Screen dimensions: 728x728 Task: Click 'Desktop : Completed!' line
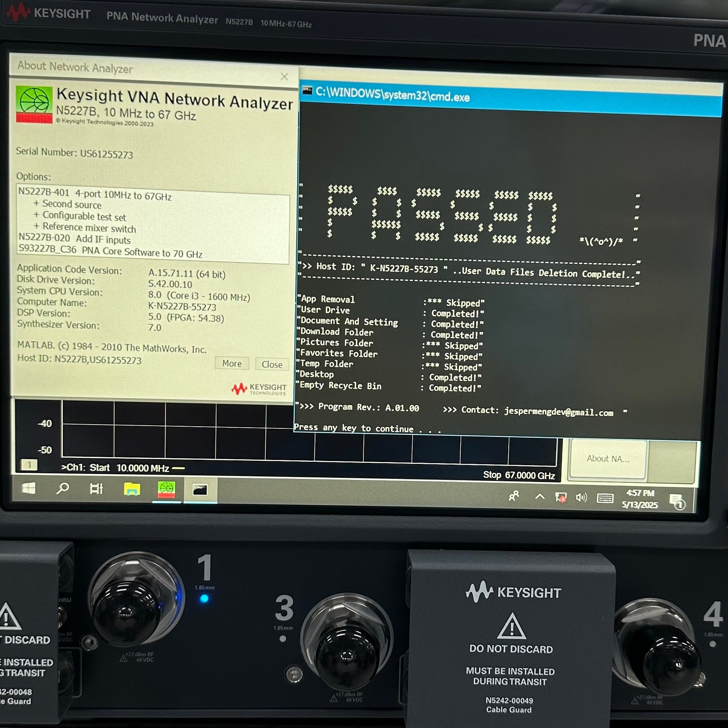pyautogui.click(x=390, y=376)
